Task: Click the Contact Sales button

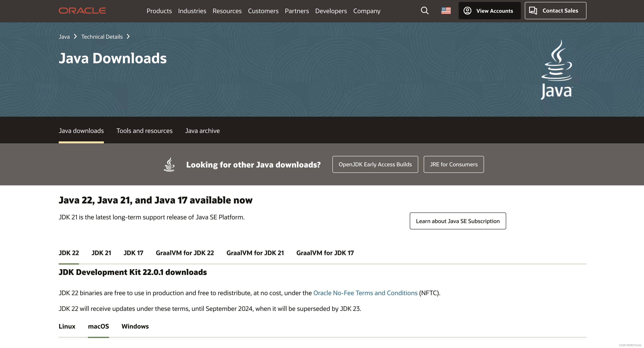Action: (555, 11)
